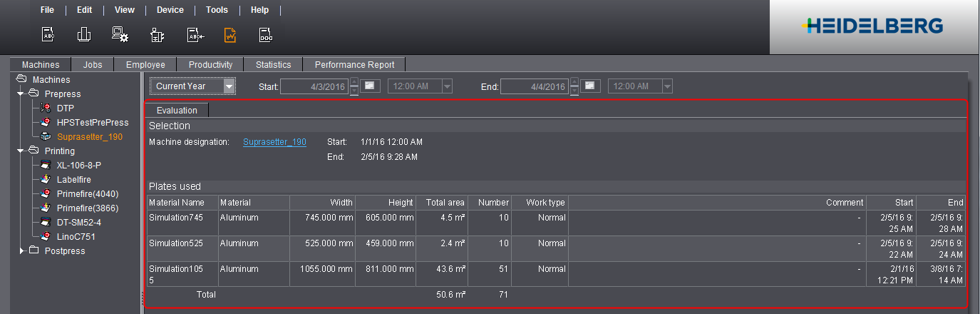This screenshot has width=980, height=314.
Task: Select XL-106-8-P machine in tree
Action: pos(79,166)
